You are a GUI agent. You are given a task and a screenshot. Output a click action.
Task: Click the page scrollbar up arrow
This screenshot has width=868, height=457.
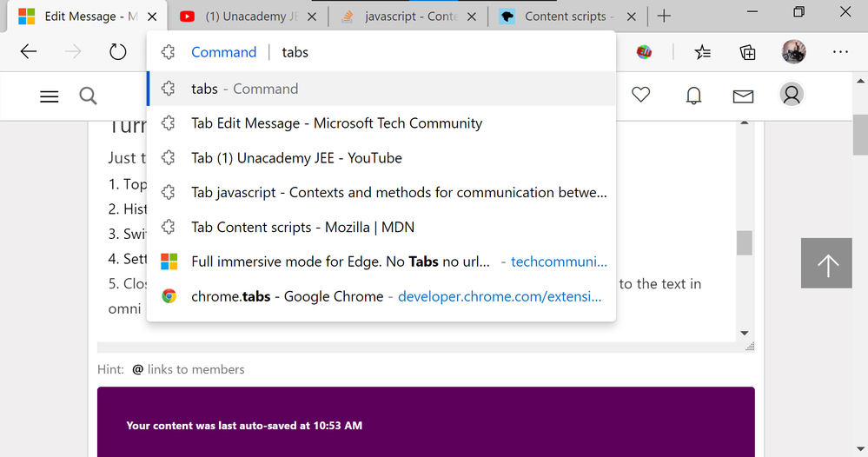pyautogui.click(x=860, y=82)
